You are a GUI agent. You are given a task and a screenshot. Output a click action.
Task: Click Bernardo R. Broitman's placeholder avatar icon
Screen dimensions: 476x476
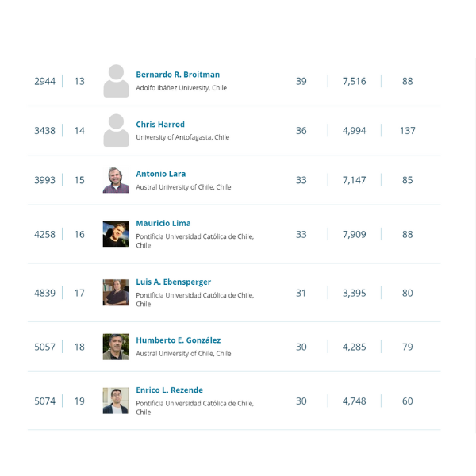[x=116, y=81]
